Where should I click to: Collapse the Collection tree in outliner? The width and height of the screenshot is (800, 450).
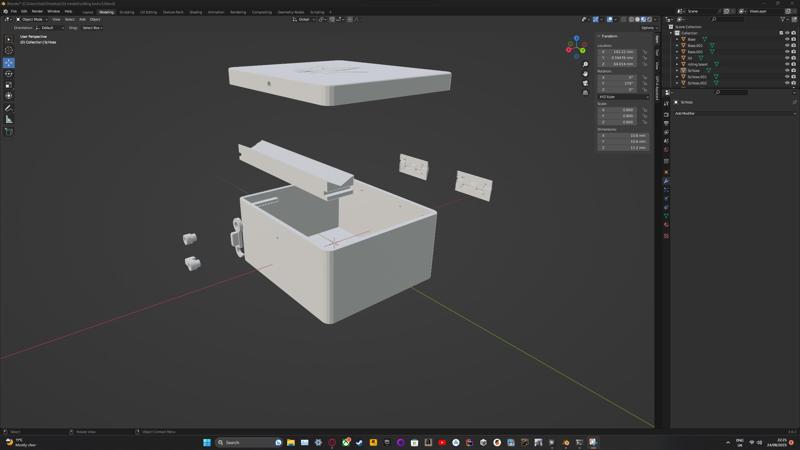pos(671,33)
